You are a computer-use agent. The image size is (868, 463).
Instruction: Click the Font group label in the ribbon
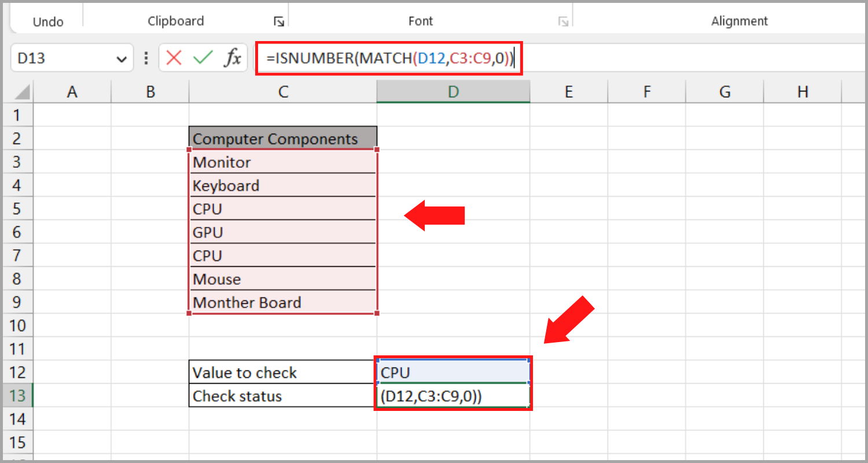pyautogui.click(x=421, y=21)
